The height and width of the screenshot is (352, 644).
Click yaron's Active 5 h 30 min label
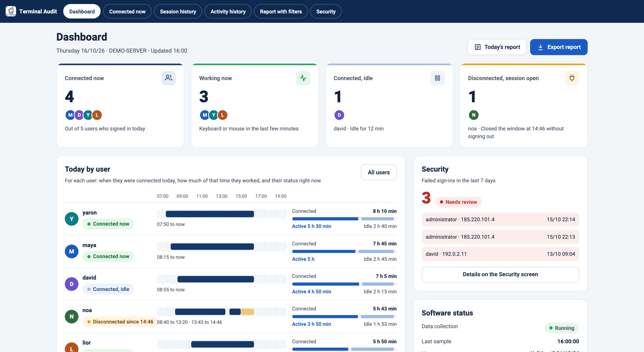pyautogui.click(x=312, y=226)
